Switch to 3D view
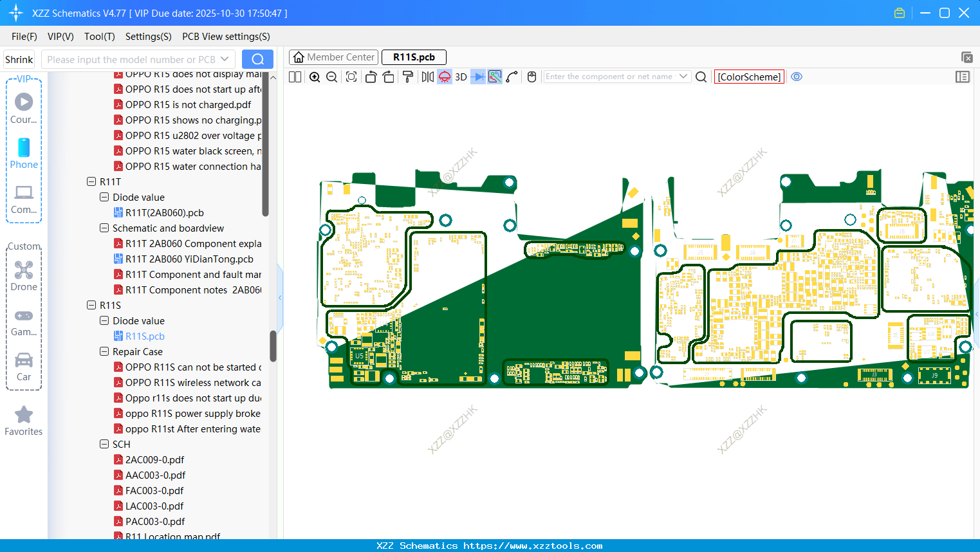The width and height of the screenshot is (980, 552). 461,77
